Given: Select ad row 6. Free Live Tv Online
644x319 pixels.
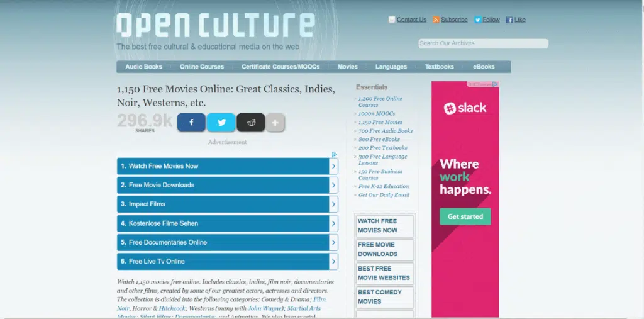Looking at the screenshot, I should click(x=227, y=262).
